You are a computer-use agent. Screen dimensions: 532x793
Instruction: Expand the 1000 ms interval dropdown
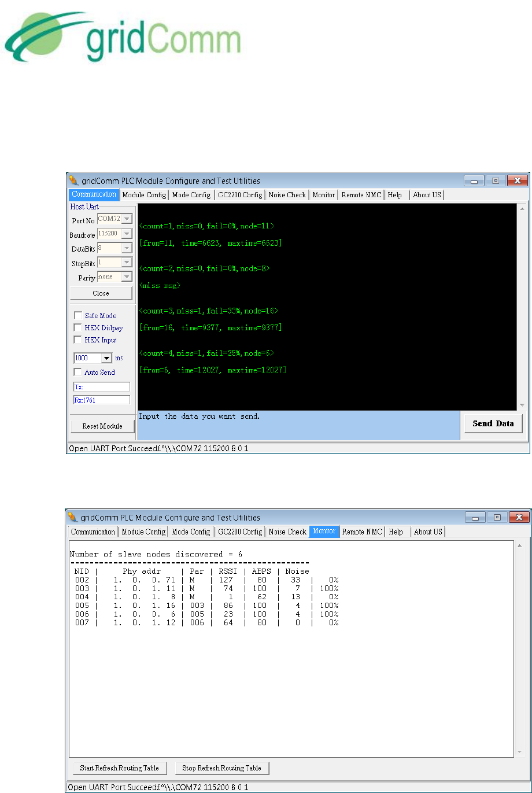(x=106, y=358)
